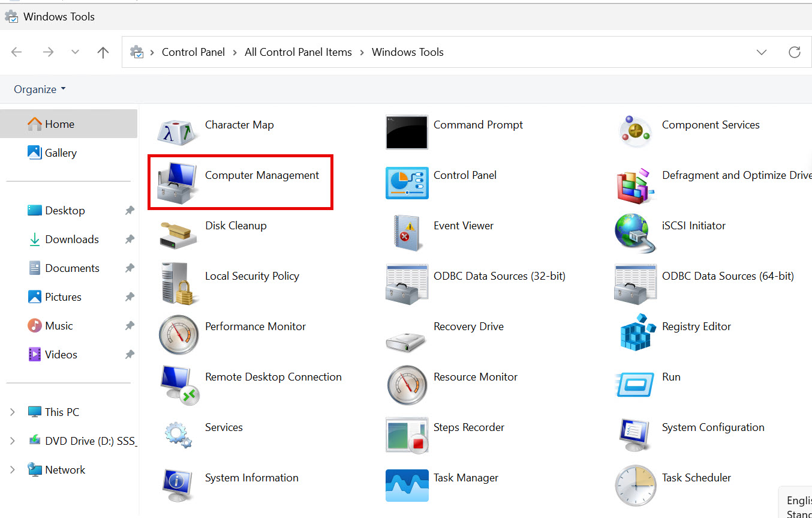The height and width of the screenshot is (518, 812).
Task: Go up one folder level arrow
Action: click(x=103, y=52)
